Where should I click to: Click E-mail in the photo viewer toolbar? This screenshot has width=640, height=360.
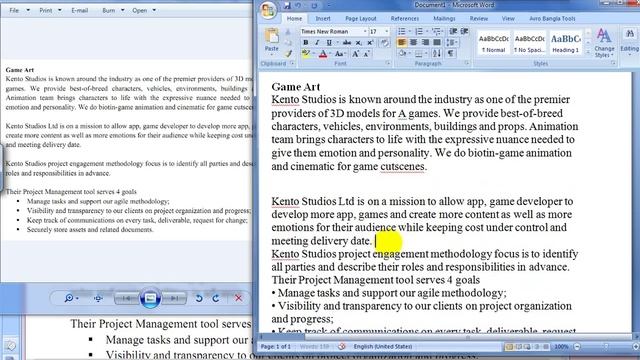point(80,10)
